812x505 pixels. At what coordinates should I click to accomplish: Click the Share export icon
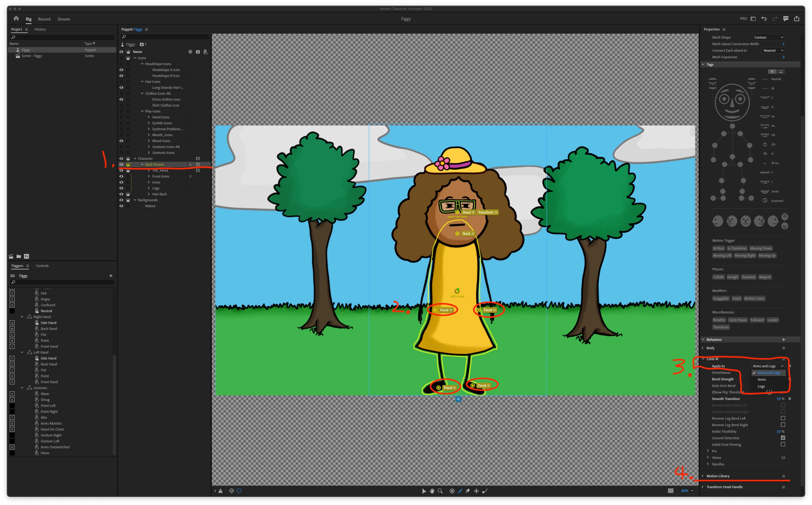tap(797, 19)
